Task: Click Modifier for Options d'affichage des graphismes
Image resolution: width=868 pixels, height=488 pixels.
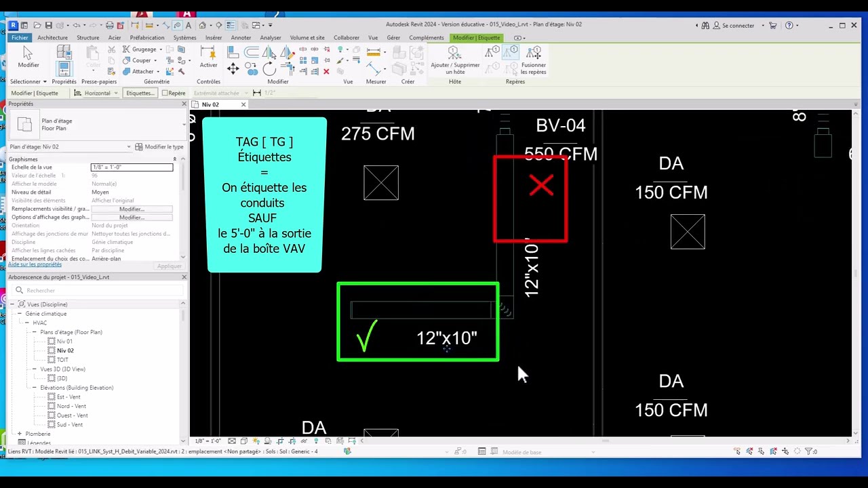Action: coord(132,218)
